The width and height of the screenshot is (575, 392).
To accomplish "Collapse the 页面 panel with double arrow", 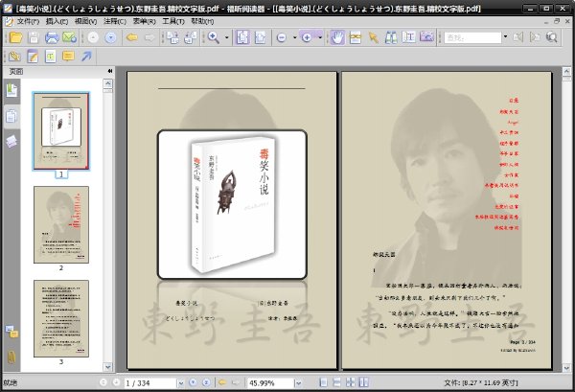I will click(x=110, y=71).
